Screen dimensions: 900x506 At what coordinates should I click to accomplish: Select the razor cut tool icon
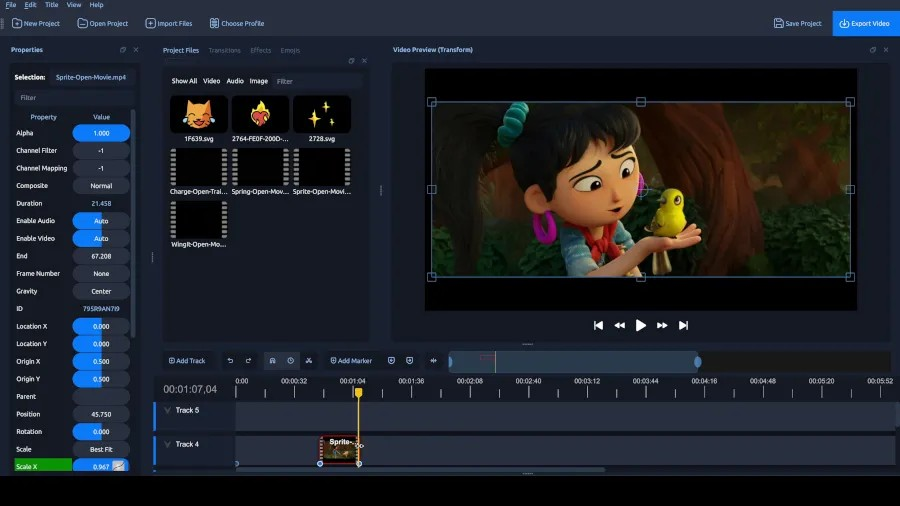coord(309,361)
